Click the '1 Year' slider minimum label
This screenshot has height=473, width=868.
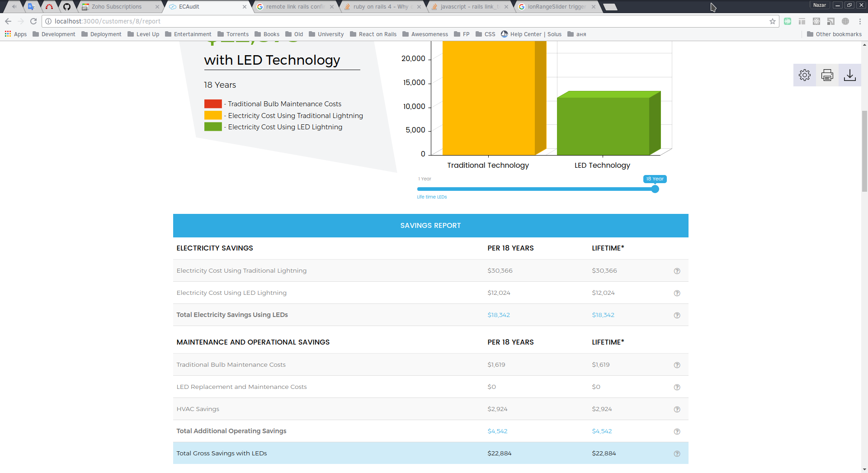click(x=425, y=179)
